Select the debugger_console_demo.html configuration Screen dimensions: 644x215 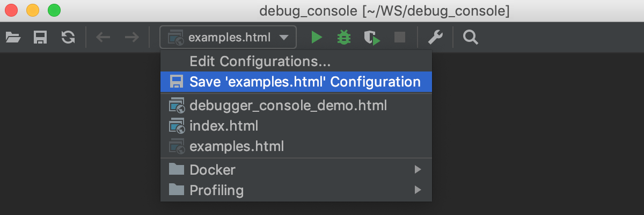[296, 105]
